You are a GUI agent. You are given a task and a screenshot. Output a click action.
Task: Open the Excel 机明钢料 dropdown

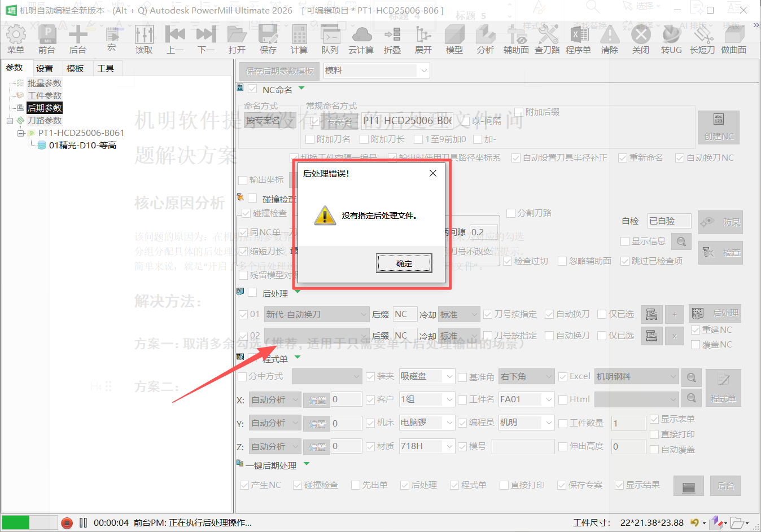(x=636, y=376)
